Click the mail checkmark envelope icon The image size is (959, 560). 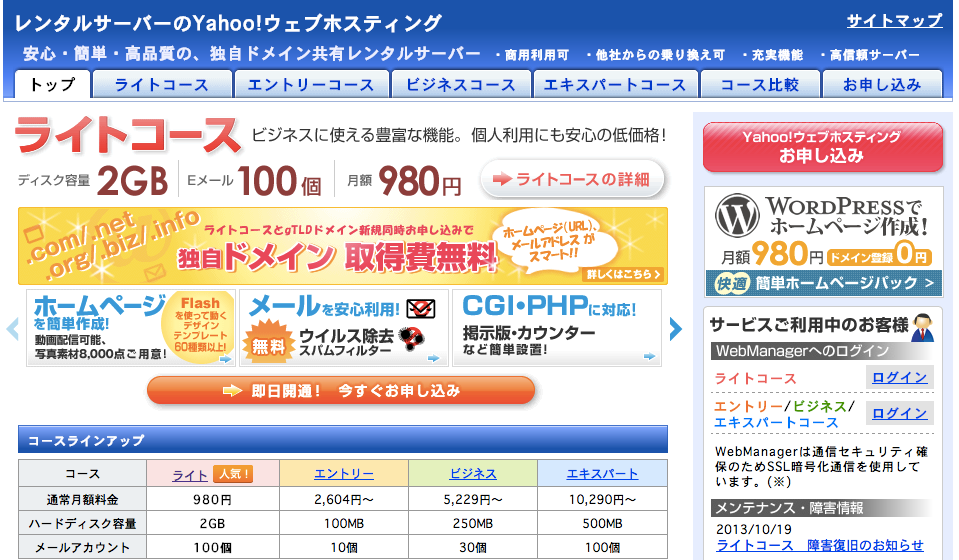[421, 308]
